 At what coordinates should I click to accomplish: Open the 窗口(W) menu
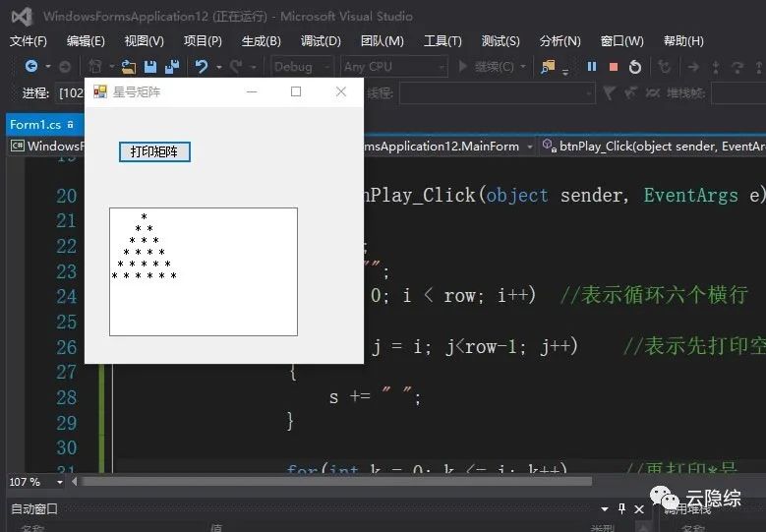click(x=621, y=41)
